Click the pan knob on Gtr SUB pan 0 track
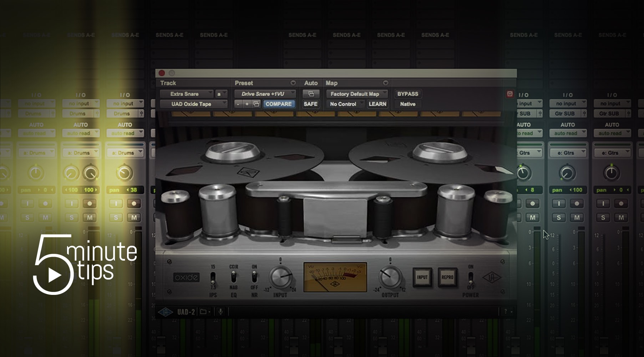The width and height of the screenshot is (644, 357). tap(612, 173)
